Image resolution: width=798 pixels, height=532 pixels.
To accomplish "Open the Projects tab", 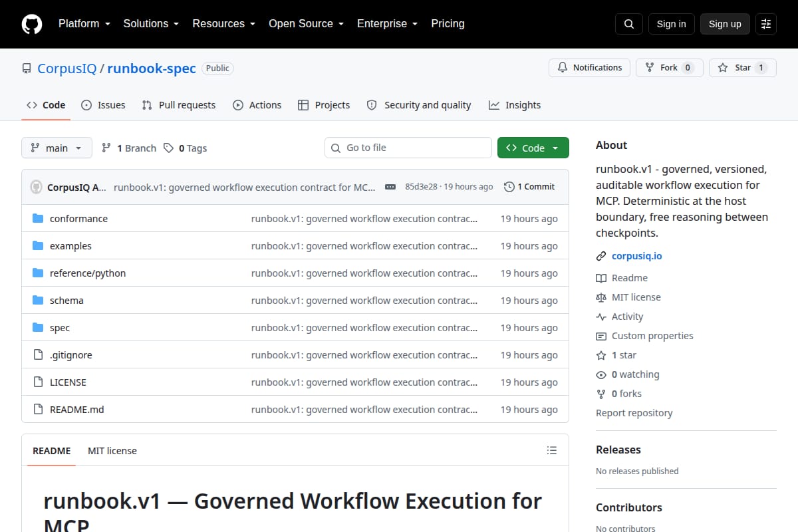I will [x=324, y=105].
